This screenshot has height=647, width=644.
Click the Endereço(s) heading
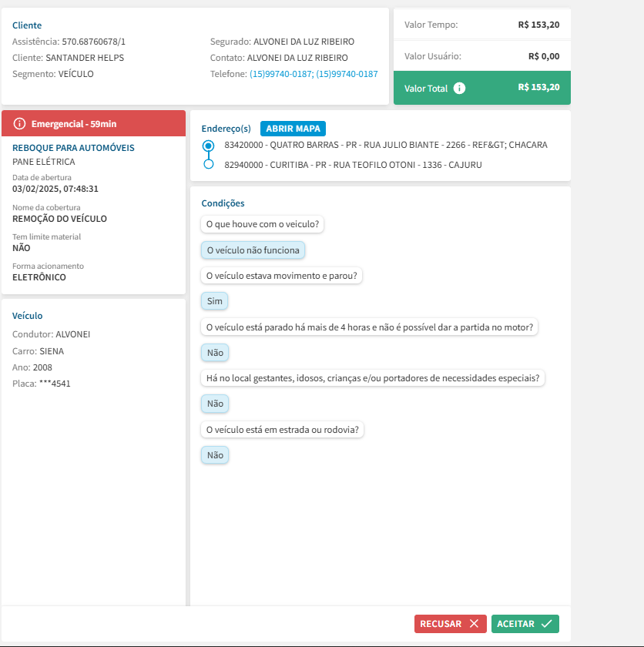[226, 129]
